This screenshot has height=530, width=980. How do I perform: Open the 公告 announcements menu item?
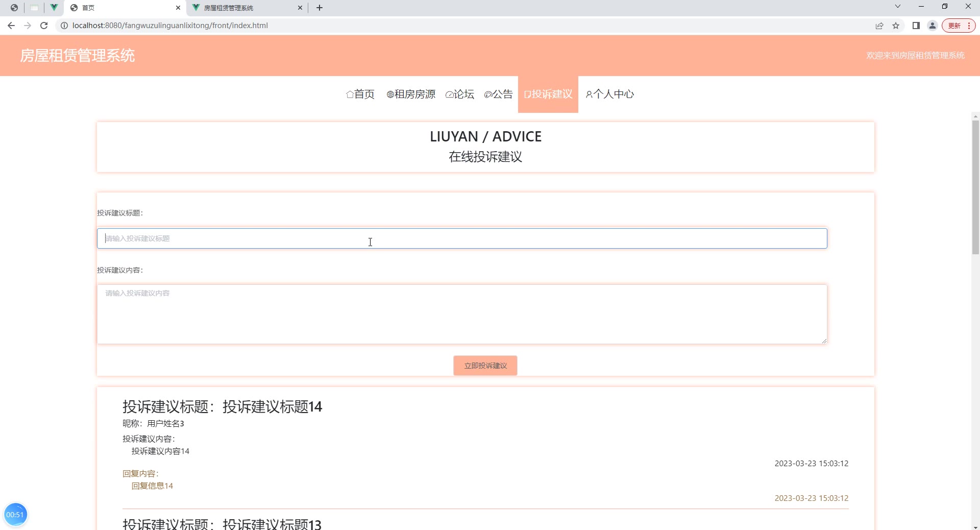499,94
